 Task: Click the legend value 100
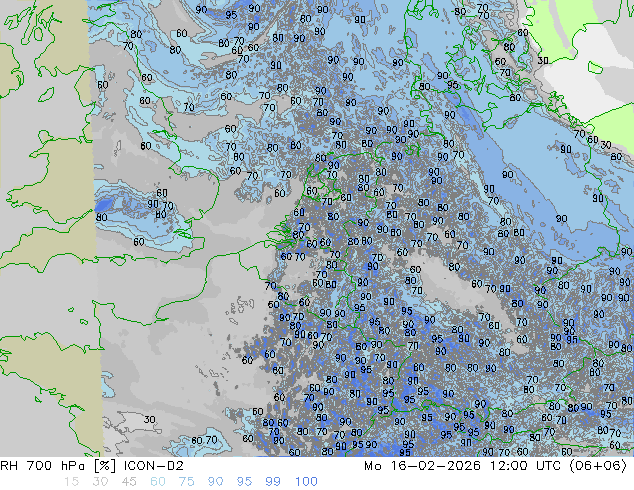click(307, 482)
